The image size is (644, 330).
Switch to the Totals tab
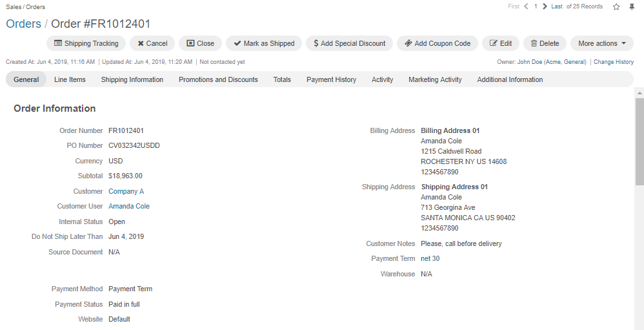click(x=282, y=79)
